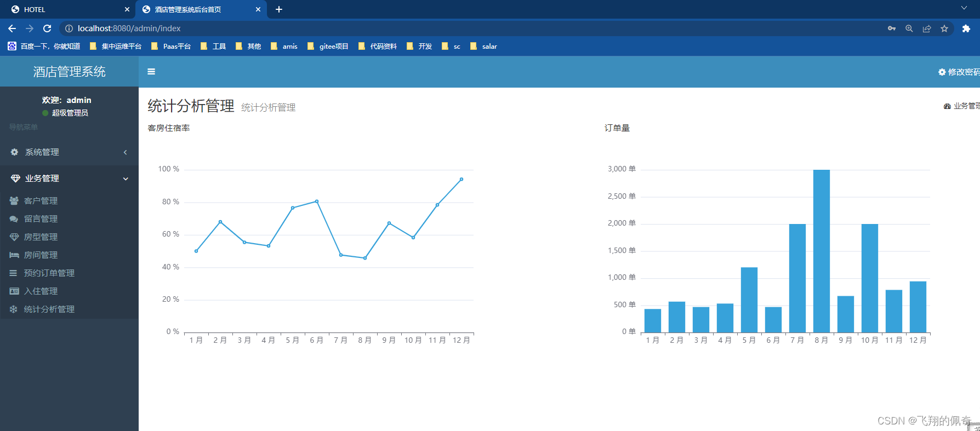Viewport: 980px width, 431px height.
Task: Click the share page icon
Action: [x=927, y=28]
